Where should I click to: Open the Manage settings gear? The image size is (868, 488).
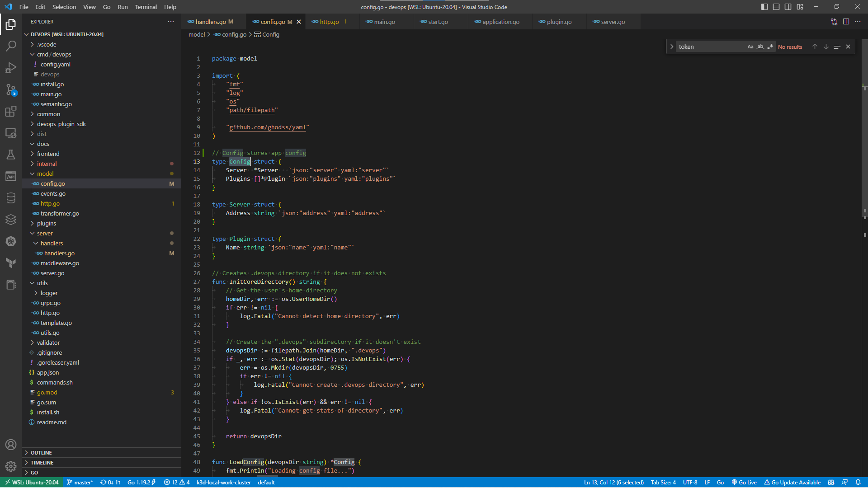[x=11, y=466]
